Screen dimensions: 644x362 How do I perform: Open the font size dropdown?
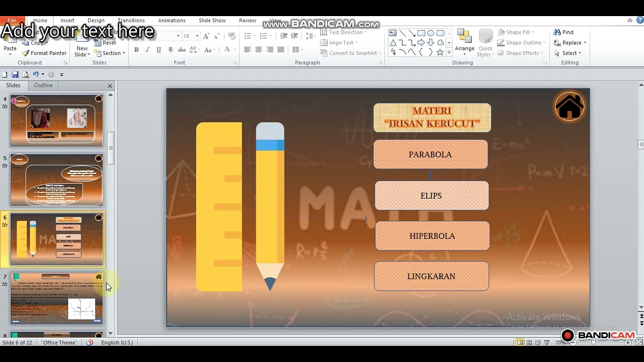pyautogui.click(x=197, y=36)
